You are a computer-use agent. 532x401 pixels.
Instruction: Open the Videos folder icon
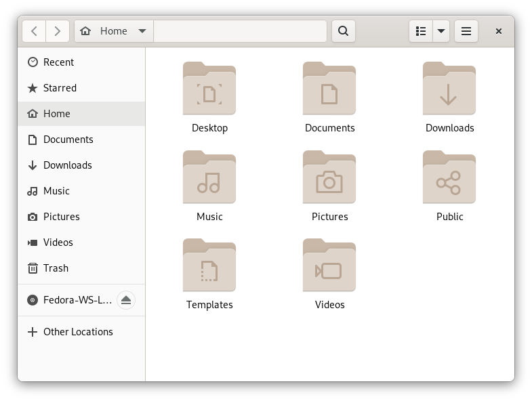point(329,266)
